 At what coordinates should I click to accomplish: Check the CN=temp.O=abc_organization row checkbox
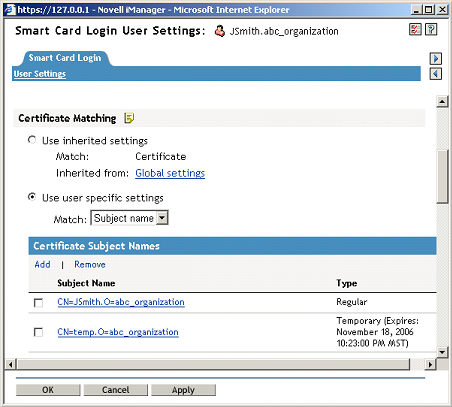tap(38, 332)
